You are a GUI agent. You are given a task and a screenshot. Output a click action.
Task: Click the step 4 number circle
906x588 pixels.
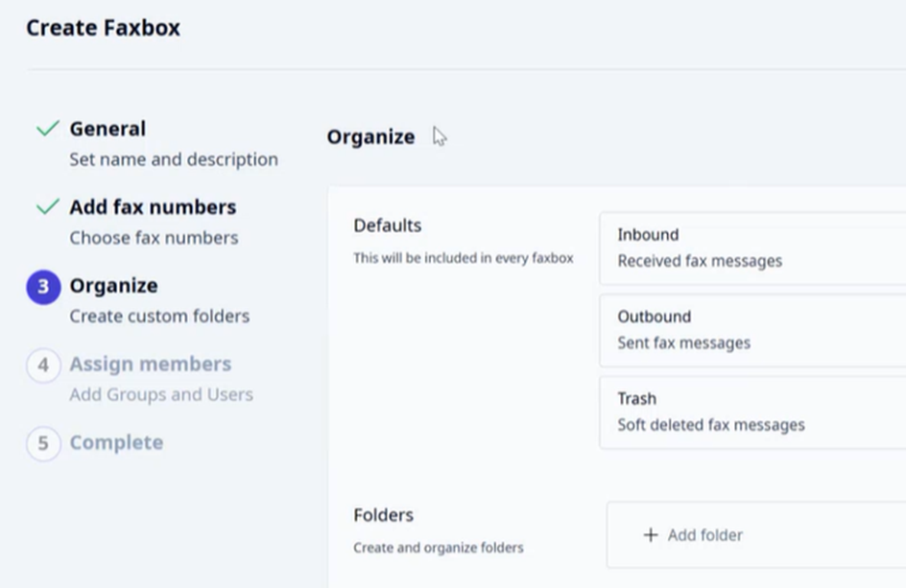coord(43,365)
